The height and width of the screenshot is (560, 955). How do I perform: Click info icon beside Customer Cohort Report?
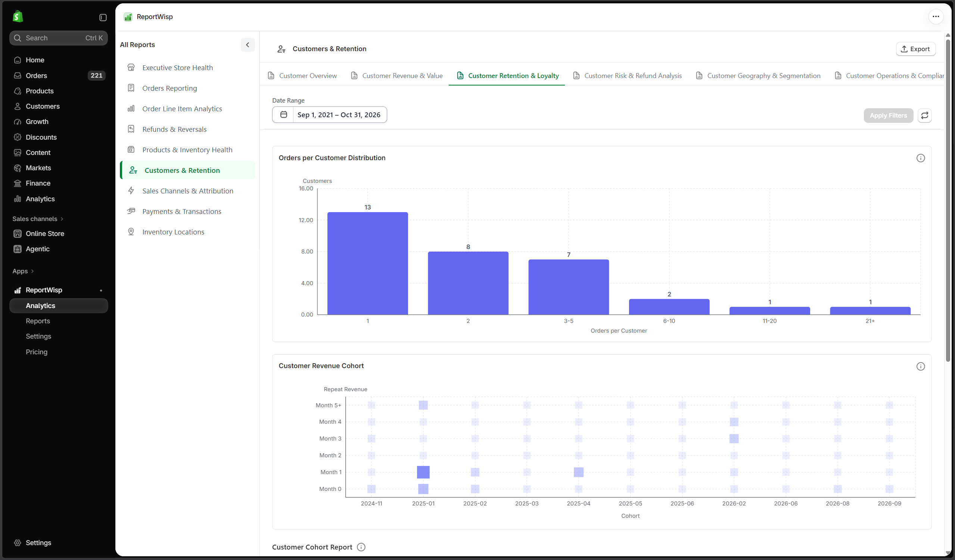coord(361,547)
